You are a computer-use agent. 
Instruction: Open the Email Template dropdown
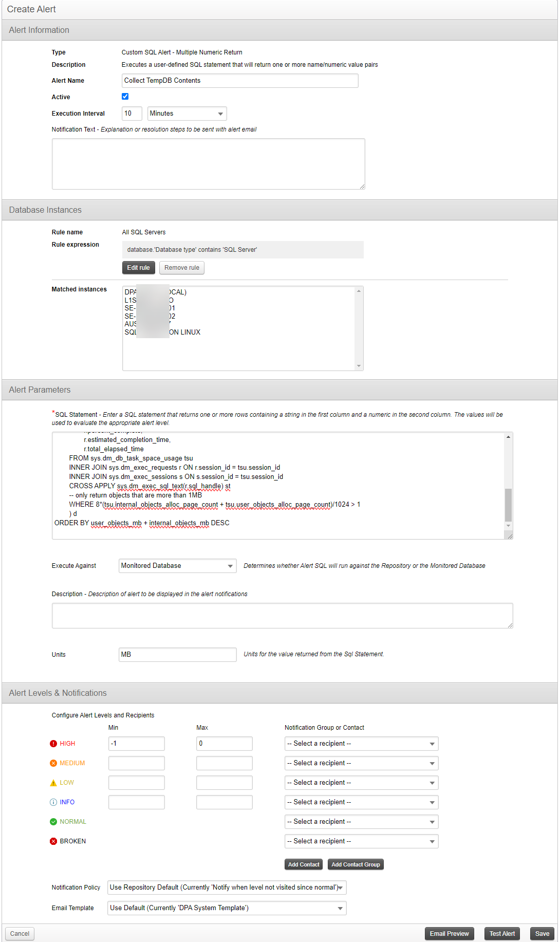[x=227, y=908]
